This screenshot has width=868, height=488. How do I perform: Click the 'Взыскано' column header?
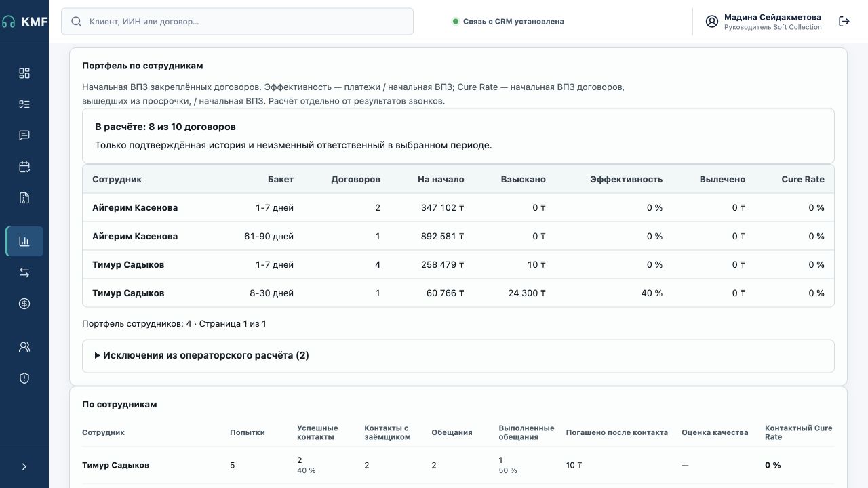point(524,180)
